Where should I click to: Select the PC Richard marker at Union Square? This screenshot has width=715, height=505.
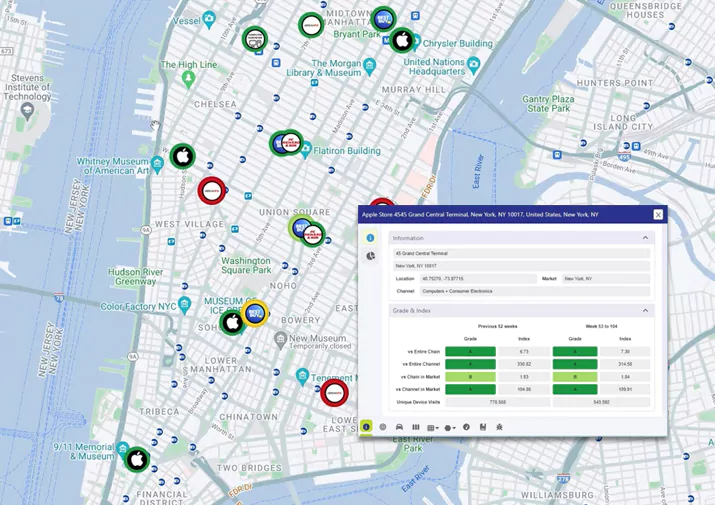pyautogui.click(x=313, y=235)
